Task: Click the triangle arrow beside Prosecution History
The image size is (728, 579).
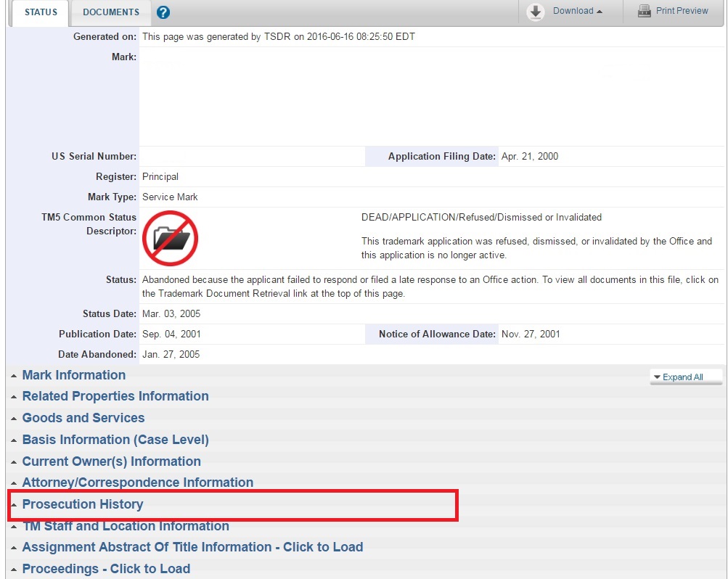Action: (14, 505)
